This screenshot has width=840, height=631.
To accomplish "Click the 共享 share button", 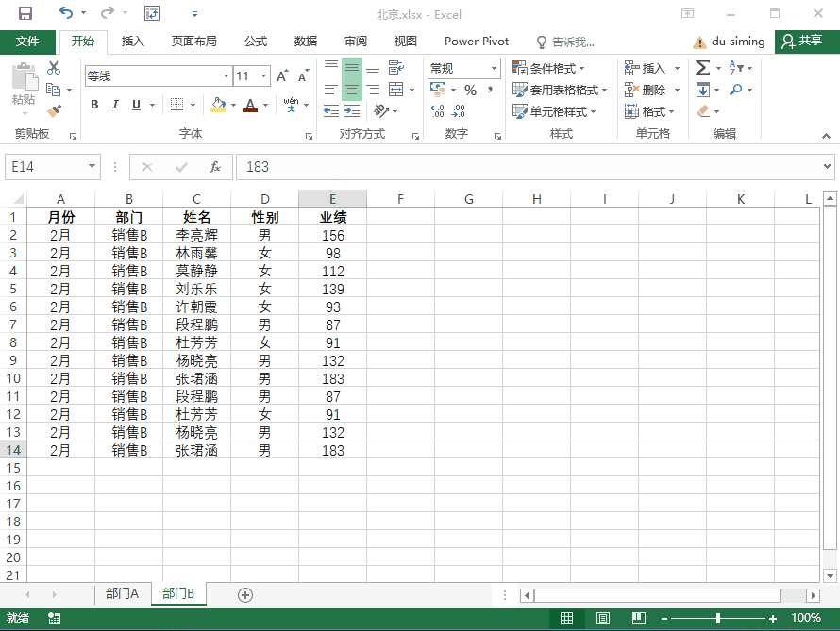I will pos(801,42).
